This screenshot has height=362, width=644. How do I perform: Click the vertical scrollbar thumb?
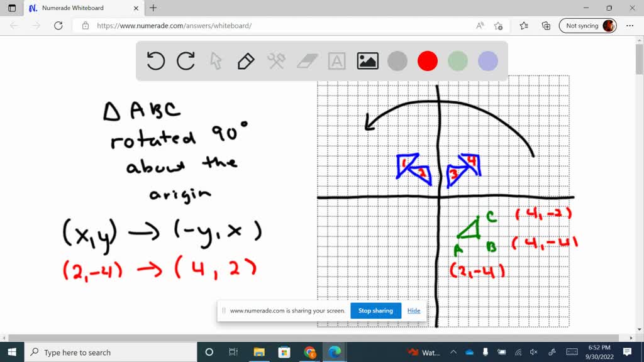(640, 58)
